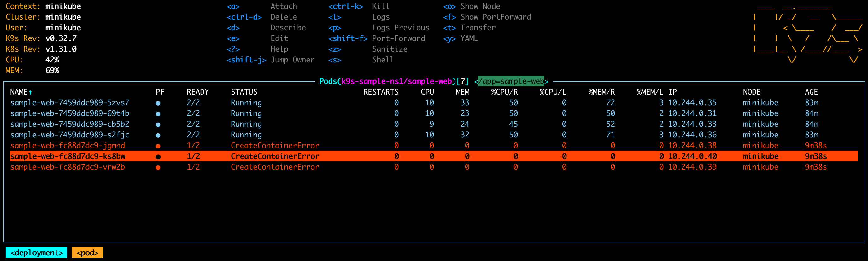Click the <l> Logs shortcut hint
Viewport: 868px width, 261px height.
tap(359, 17)
